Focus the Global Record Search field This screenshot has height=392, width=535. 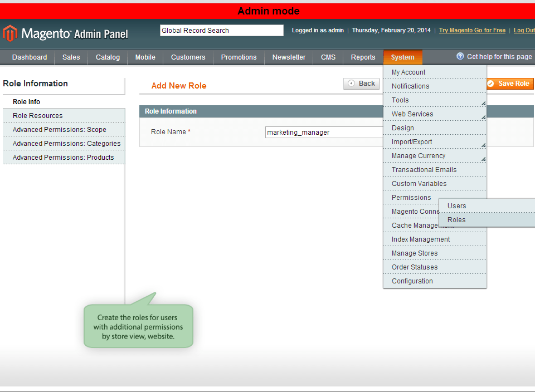pos(221,30)
